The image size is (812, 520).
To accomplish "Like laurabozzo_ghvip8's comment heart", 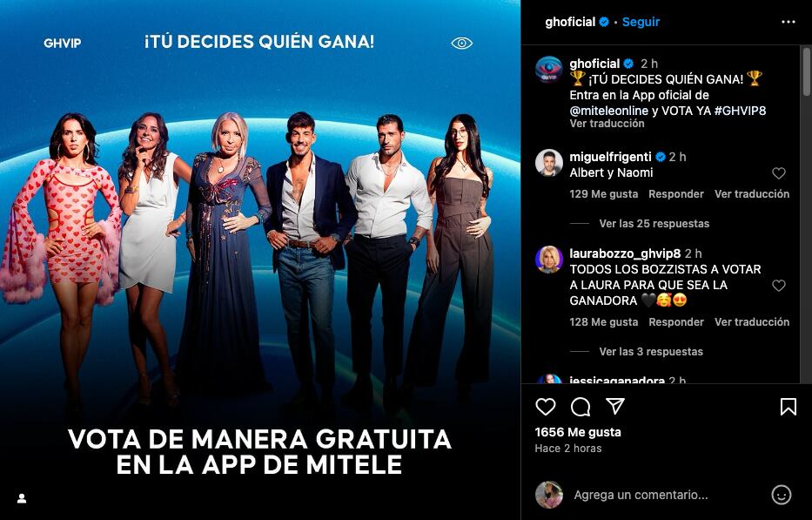I will (778, 285).
